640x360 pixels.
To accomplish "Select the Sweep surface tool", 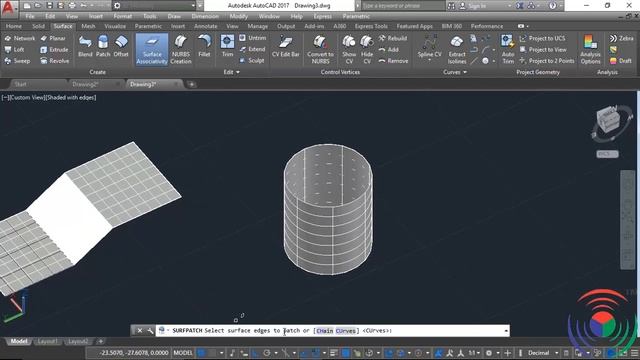I will point(18,61).
